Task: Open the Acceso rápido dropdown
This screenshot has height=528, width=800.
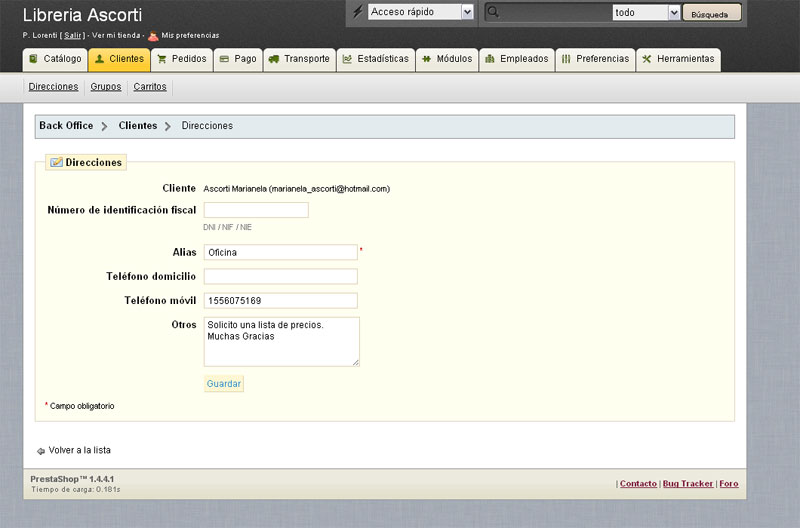Action: [x=421, y=12]
